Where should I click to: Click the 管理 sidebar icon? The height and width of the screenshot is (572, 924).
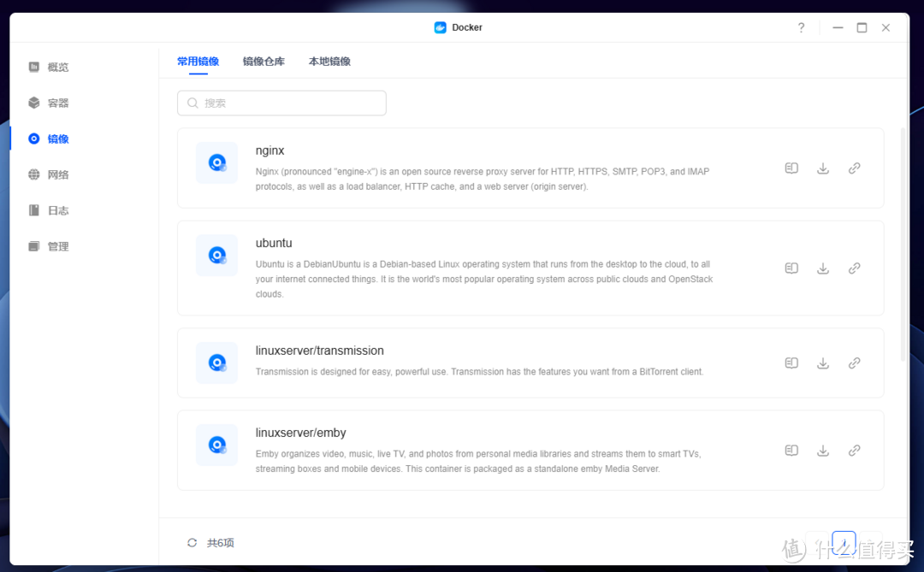pos(34,247)
